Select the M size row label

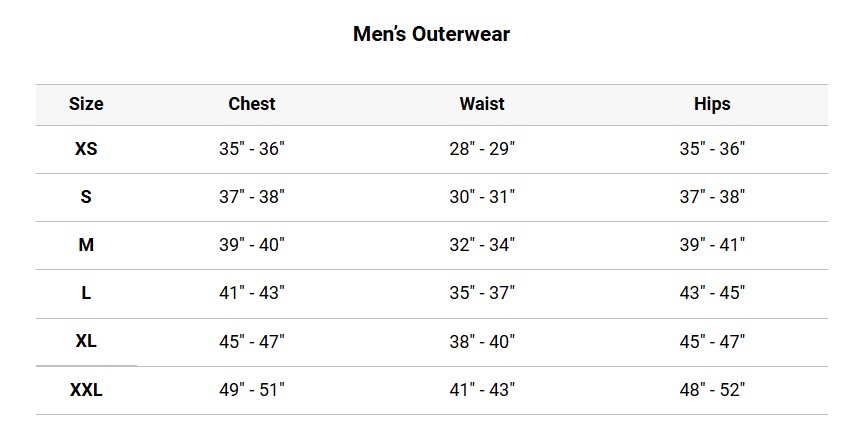[x=86, y=245]
